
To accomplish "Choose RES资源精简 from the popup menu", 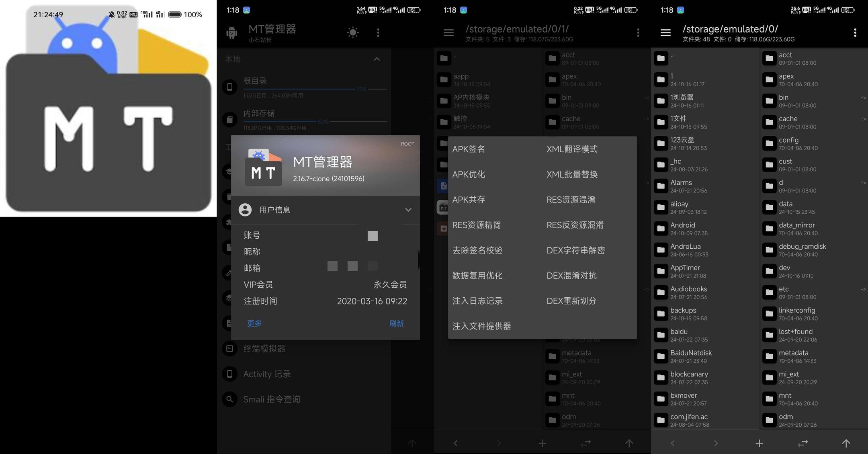I will click(477, 225).
